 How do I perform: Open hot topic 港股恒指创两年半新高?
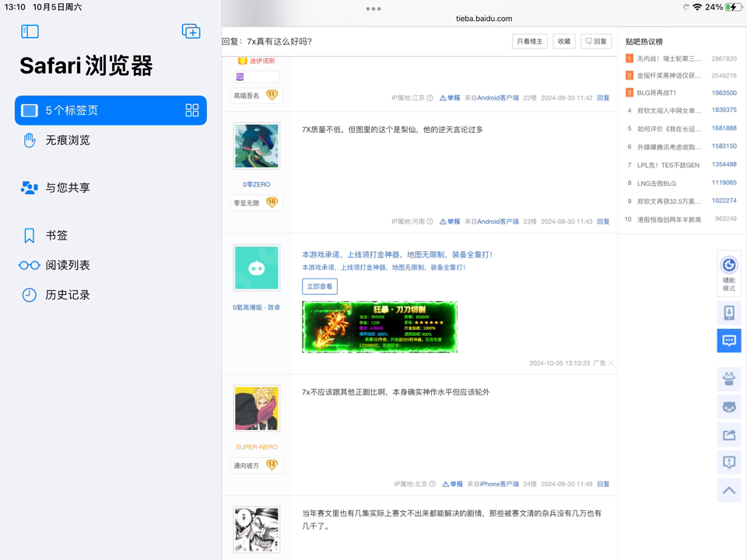669,219
